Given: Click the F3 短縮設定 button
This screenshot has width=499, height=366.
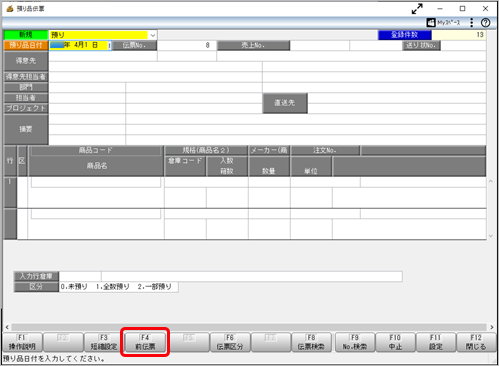Looking at the screenshot, I should click(104, 342).
